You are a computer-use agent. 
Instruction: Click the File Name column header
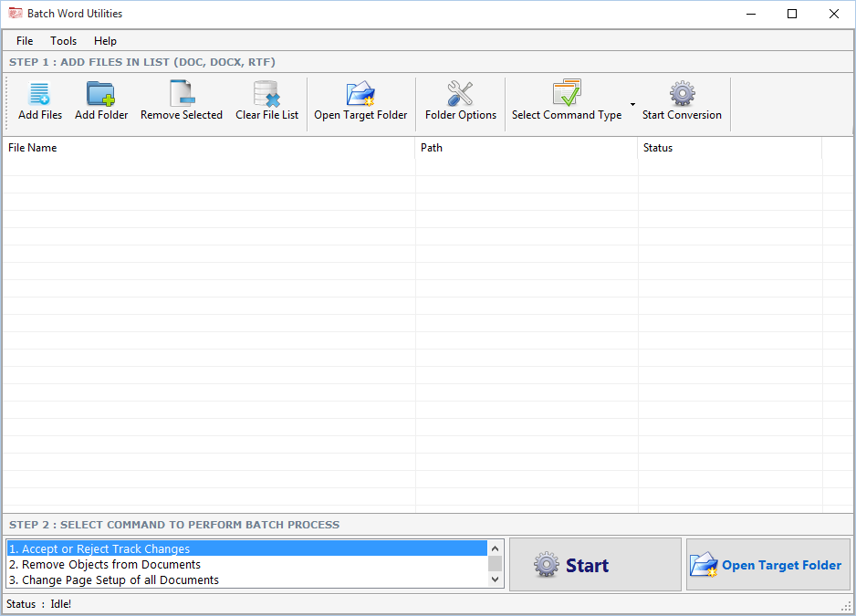point(209,148)
